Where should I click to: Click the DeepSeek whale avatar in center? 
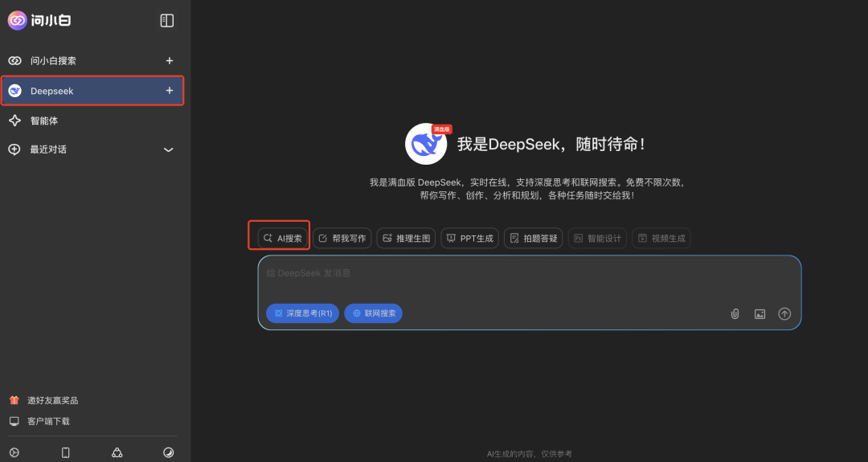pos(426,144)
